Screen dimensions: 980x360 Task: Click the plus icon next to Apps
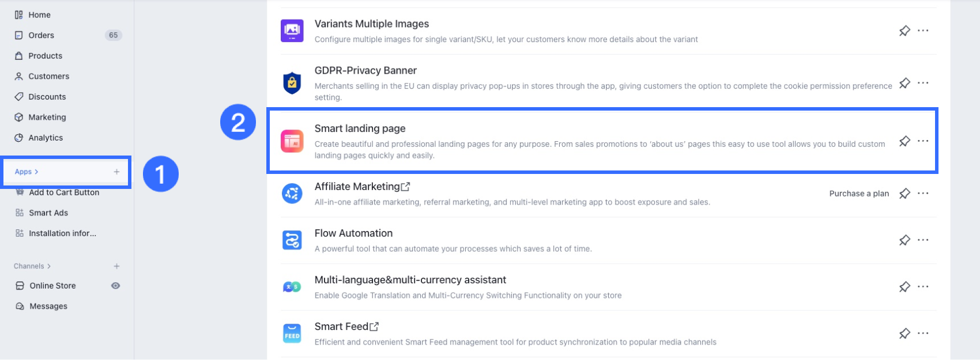116,172
